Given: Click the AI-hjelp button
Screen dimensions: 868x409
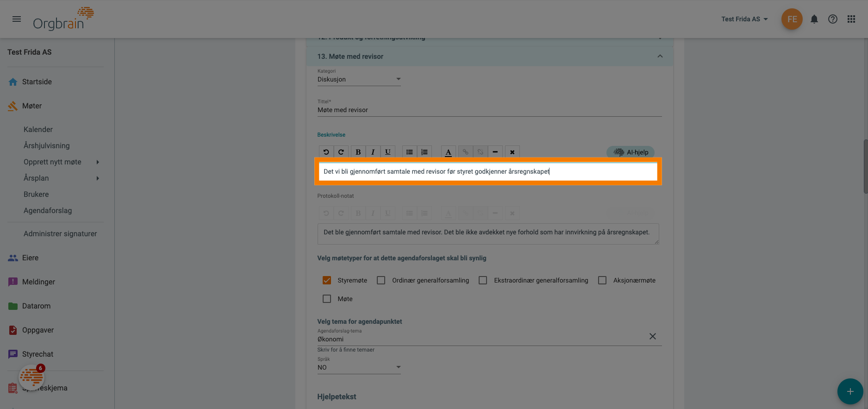Looking at the screenshot, I should (x=631, y=152).
